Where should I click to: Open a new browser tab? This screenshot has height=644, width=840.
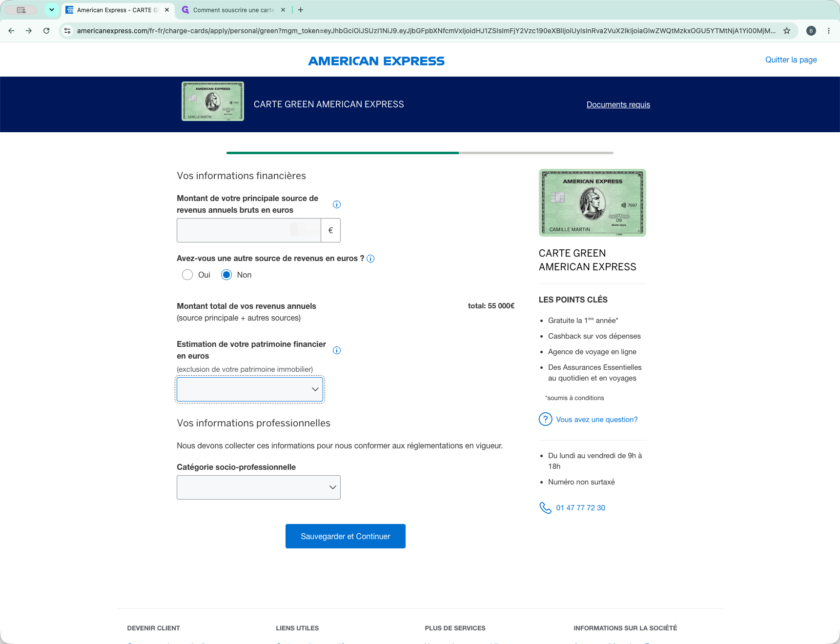coord(301,10)
